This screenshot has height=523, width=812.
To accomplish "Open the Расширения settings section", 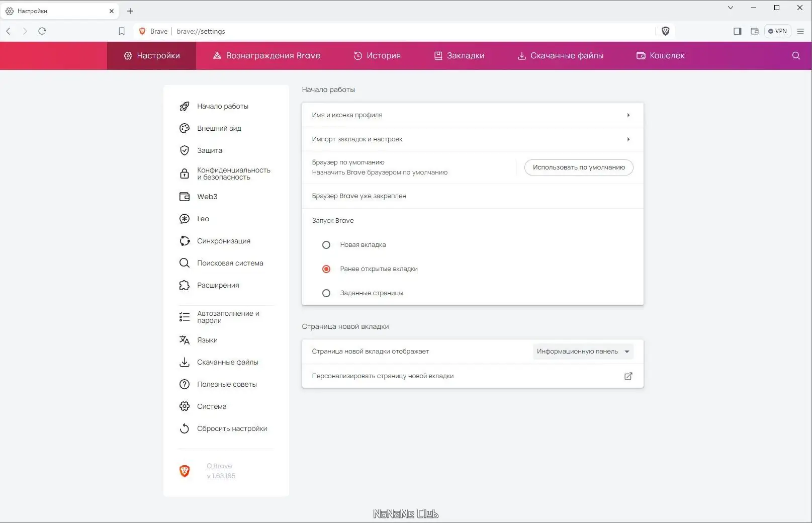I will tap(218, 285).
